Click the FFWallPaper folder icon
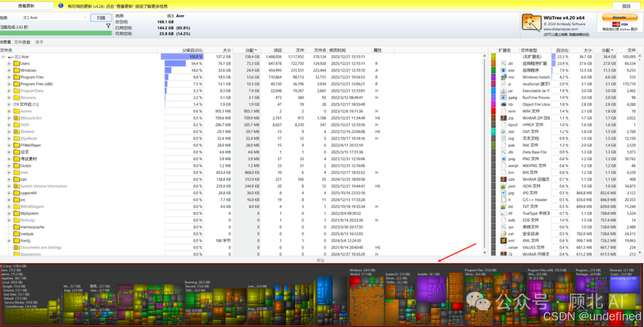The height and width of the screenshot is (327, 644). point(17,145)
